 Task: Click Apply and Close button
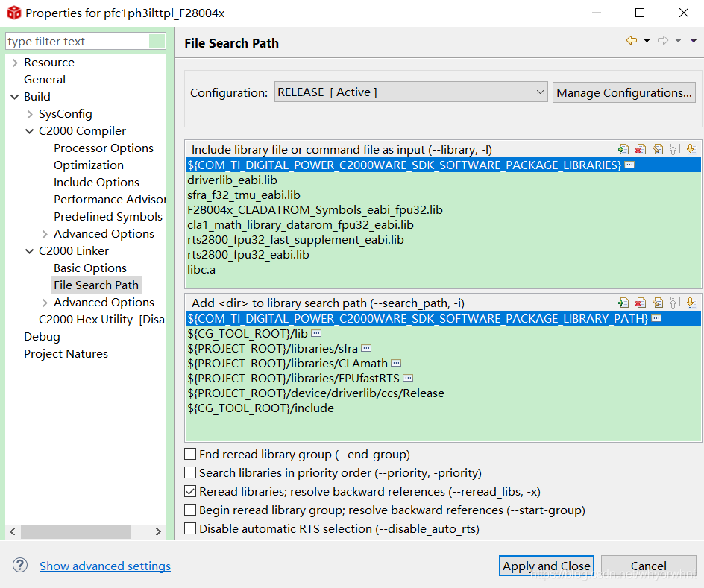tap(546, 566)
